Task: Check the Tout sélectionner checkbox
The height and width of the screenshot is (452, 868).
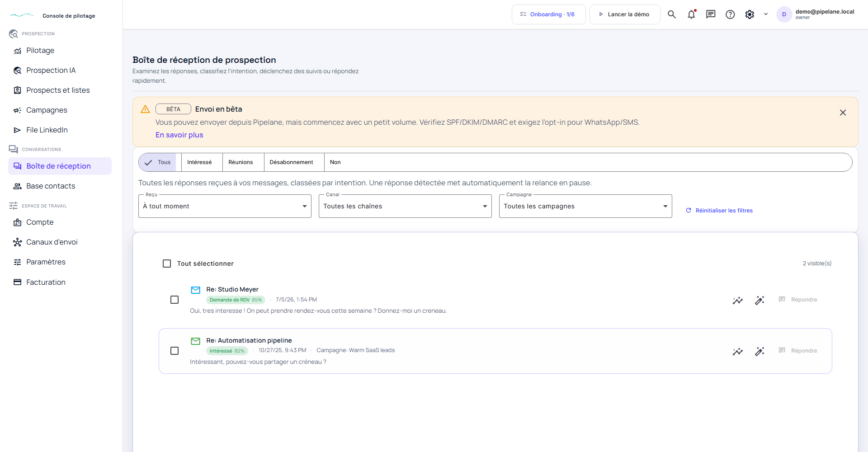Action: [x=167, y=264]
